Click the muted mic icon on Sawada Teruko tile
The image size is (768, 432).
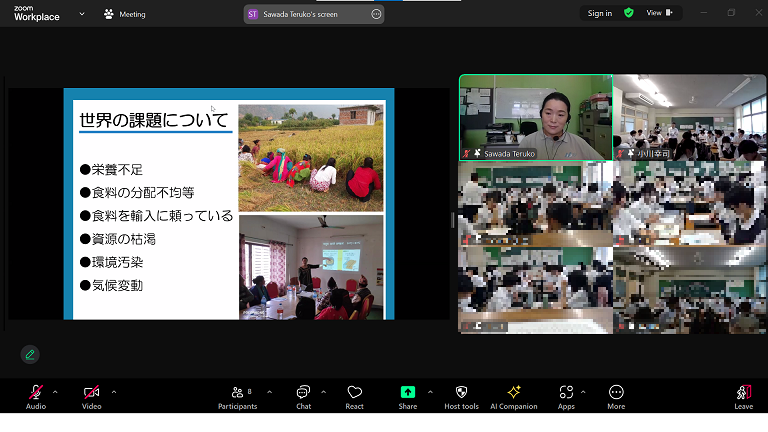[x=466, y=154]
